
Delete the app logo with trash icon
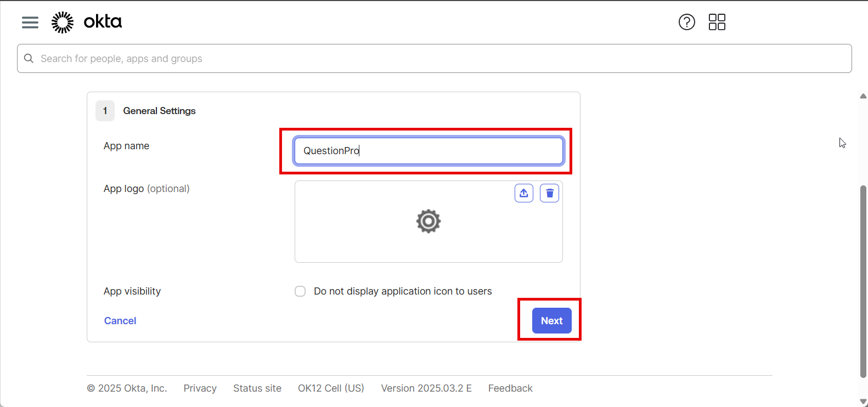point(550,193)
